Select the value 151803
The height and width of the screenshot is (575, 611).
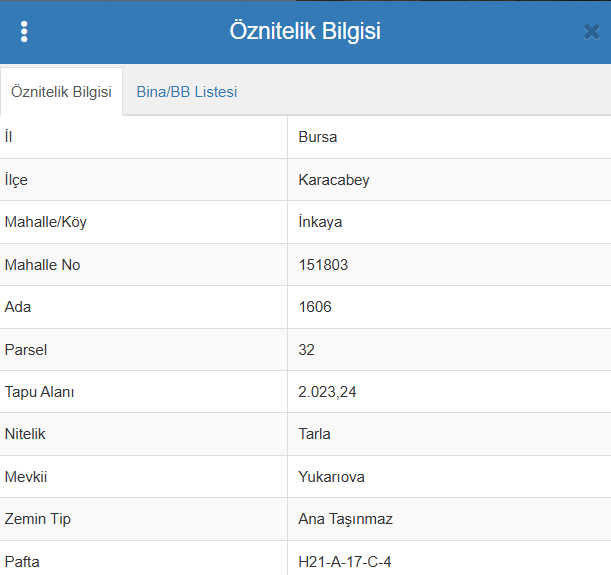pyautogui.click(x=323, y=265)
